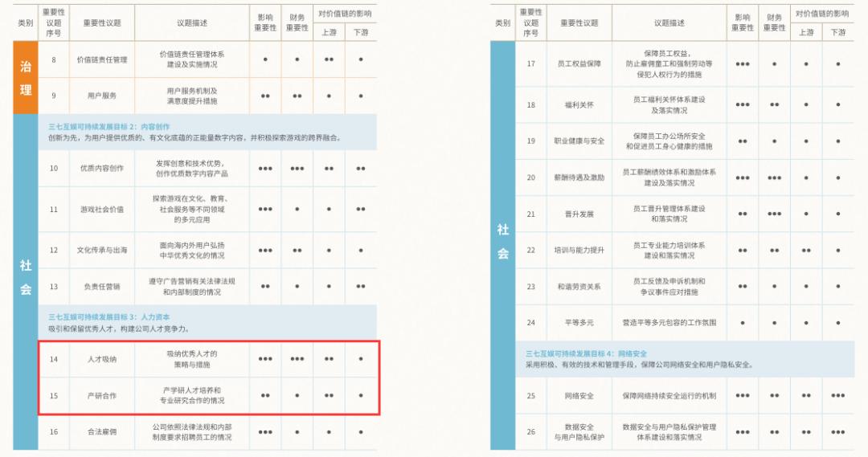Select description 保障员工权益，防止雇佣童工
The width and height of the screenshot is (868, 457).
pos(669,64)
